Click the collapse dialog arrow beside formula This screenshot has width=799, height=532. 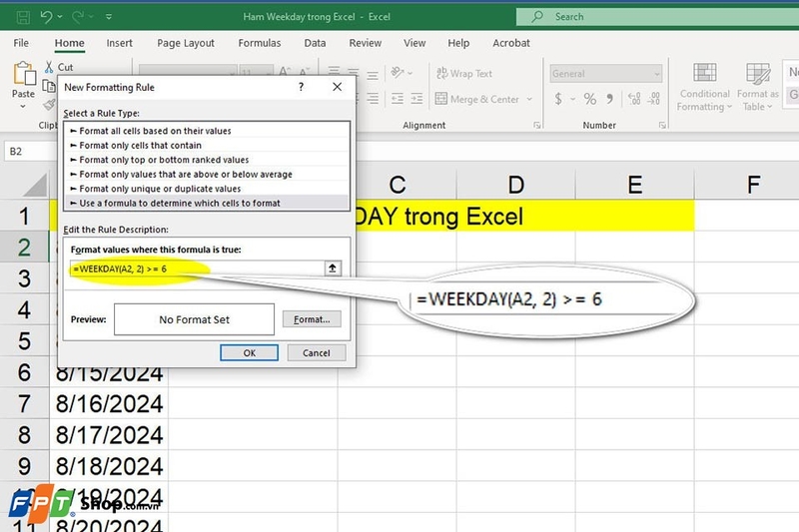333,268
